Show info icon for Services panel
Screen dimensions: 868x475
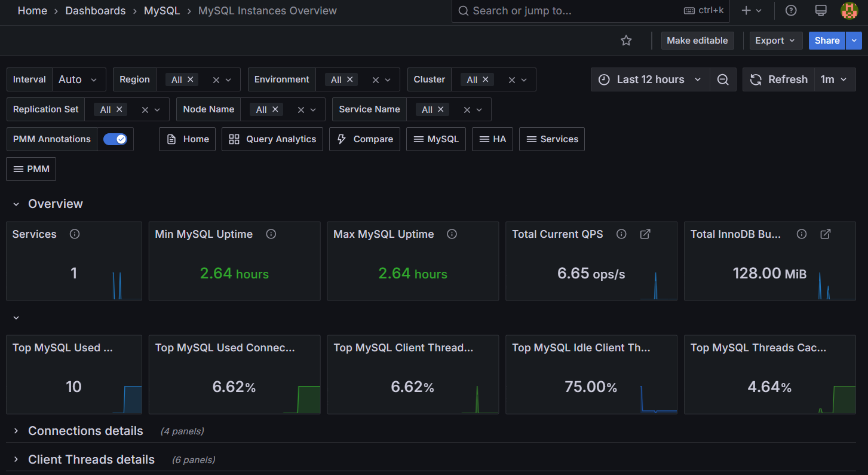(x=75, y=234)
